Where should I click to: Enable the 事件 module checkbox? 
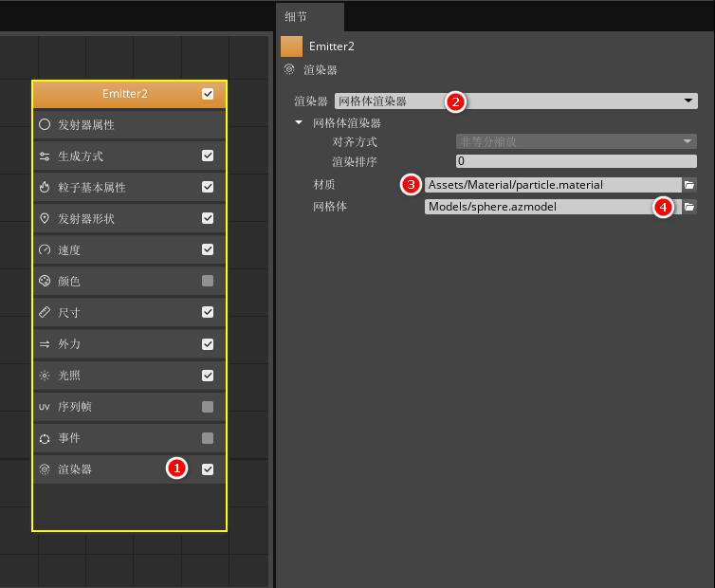click(208, 438)
